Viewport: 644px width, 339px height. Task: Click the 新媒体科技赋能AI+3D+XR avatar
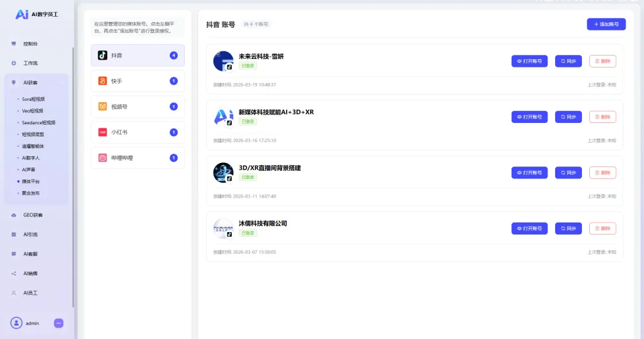(x=224, y=117)
